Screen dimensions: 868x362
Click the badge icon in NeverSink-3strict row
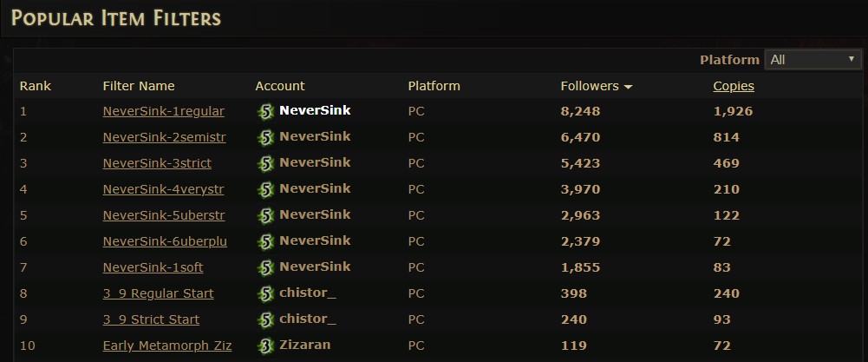click(265, 163)
